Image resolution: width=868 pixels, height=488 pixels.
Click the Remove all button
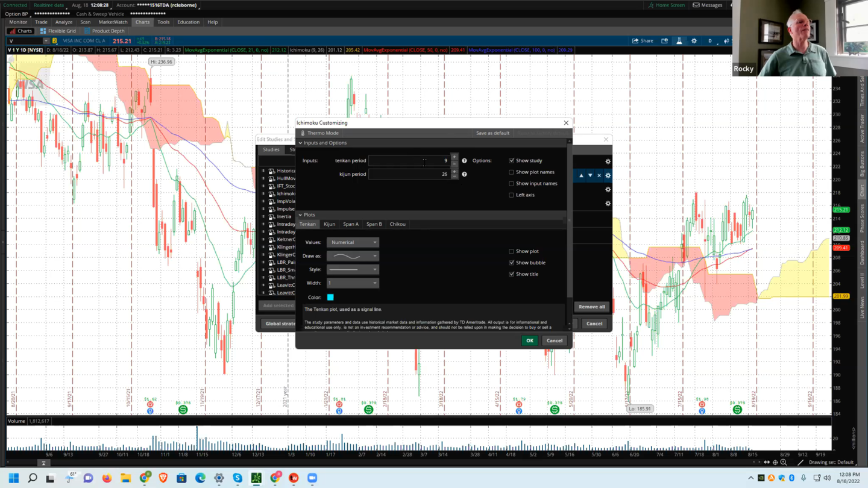[591, 306]
